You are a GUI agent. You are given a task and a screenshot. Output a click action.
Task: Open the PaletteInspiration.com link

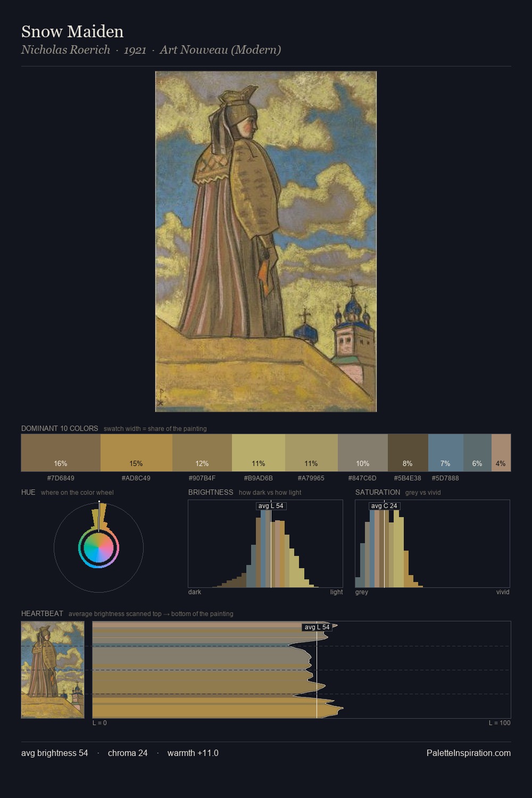(469, 753)
